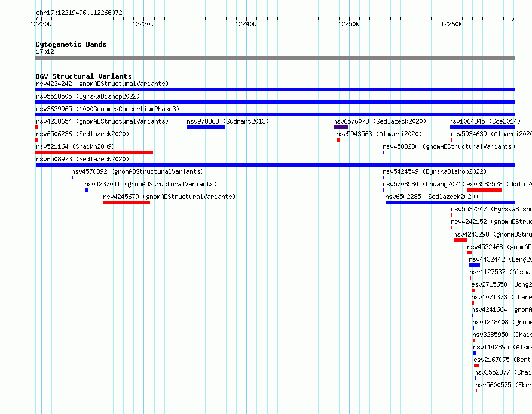The width and height of the screenshot is (532, 414).
Task: Click the red bar under nsv521164
Action: 94,152
